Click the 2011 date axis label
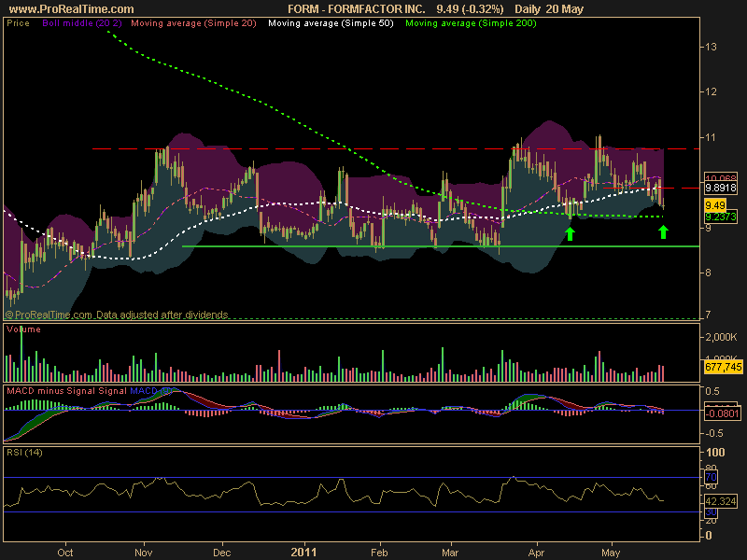747x560 pixels. click(x=303, y=553)
